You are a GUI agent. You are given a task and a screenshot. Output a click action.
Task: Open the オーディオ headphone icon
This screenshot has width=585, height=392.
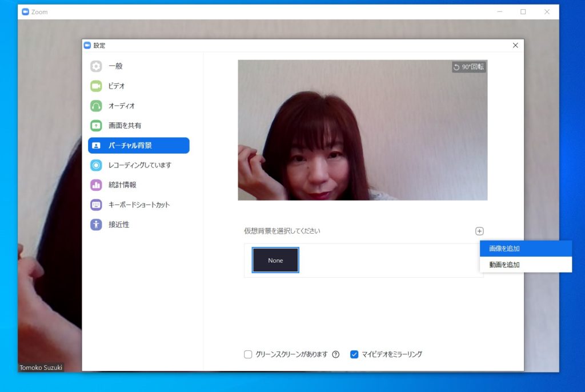(96, 106)
